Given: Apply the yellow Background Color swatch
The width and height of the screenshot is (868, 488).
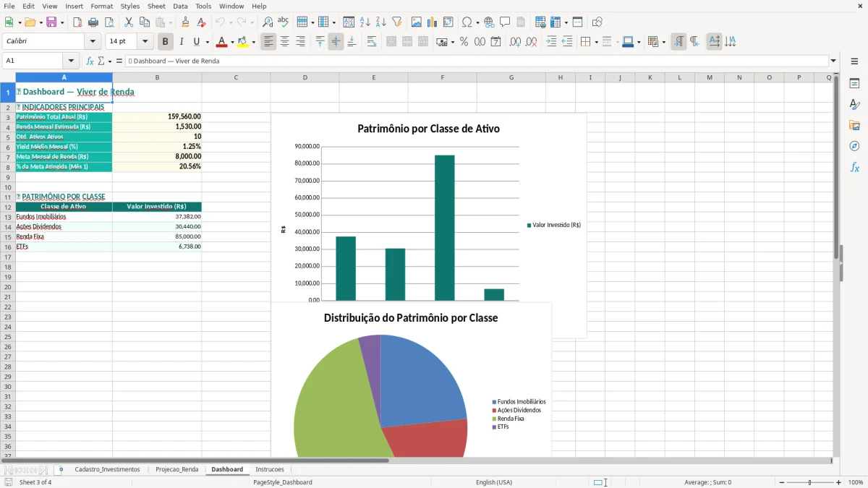Looking at the screenshot, I should [x=242, y=42].
